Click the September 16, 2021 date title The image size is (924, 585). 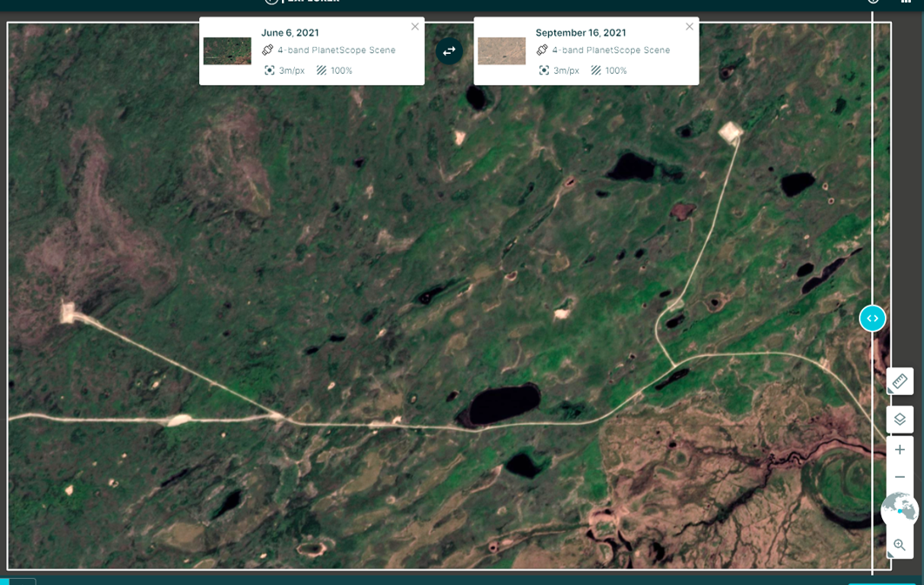[580, 33]
